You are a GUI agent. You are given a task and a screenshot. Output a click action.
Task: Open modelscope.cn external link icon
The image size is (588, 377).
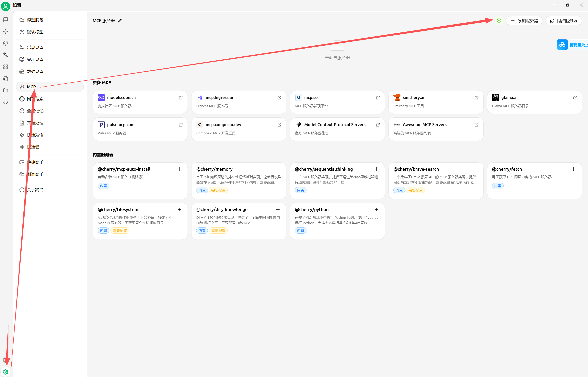pos(181,97)
